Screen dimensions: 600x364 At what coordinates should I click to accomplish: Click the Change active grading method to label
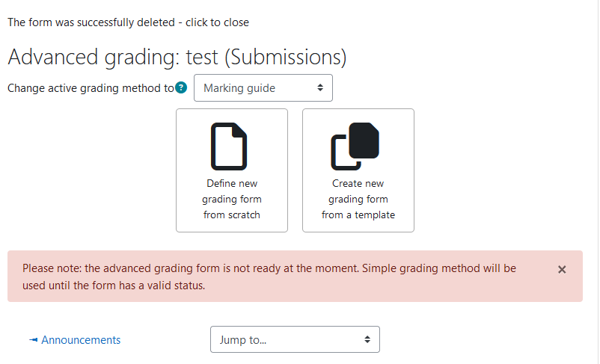pyautogui.click(x=91, y=88)
